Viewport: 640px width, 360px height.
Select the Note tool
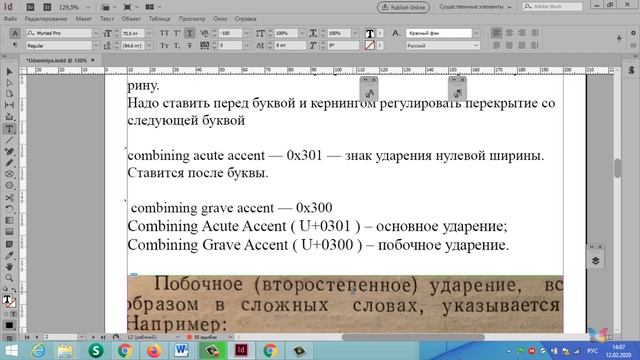pyautogui.click(x=9, y=244)
